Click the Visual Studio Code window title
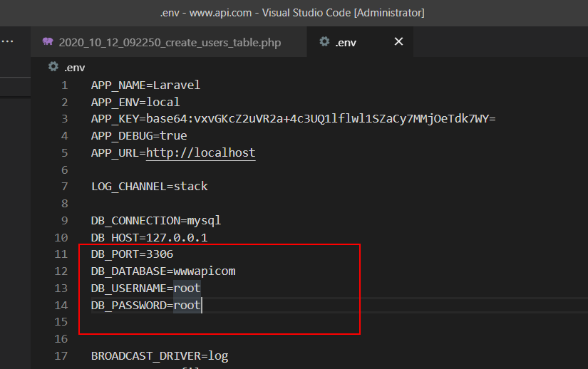 (x=292, y=13)
